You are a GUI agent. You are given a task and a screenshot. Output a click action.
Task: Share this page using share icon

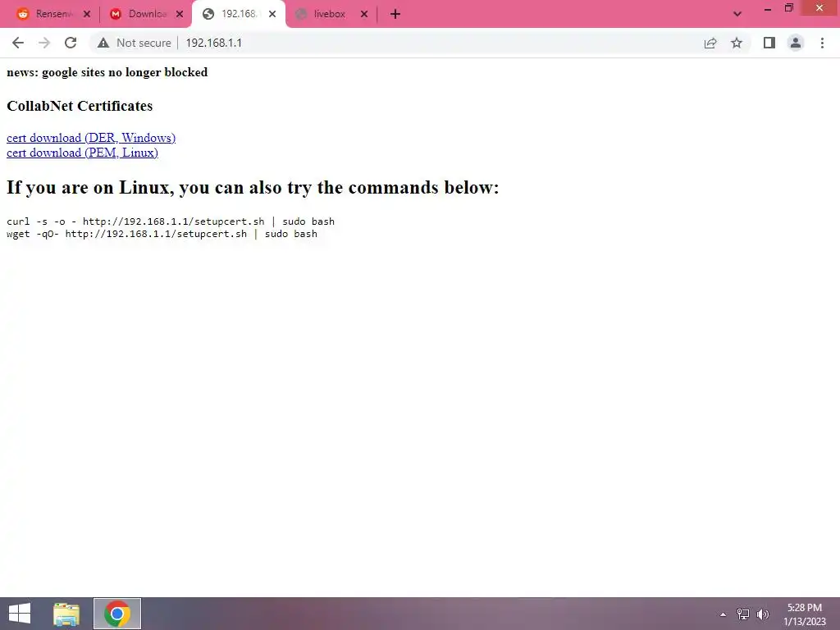pyautogui.click(x=710, y=43)
